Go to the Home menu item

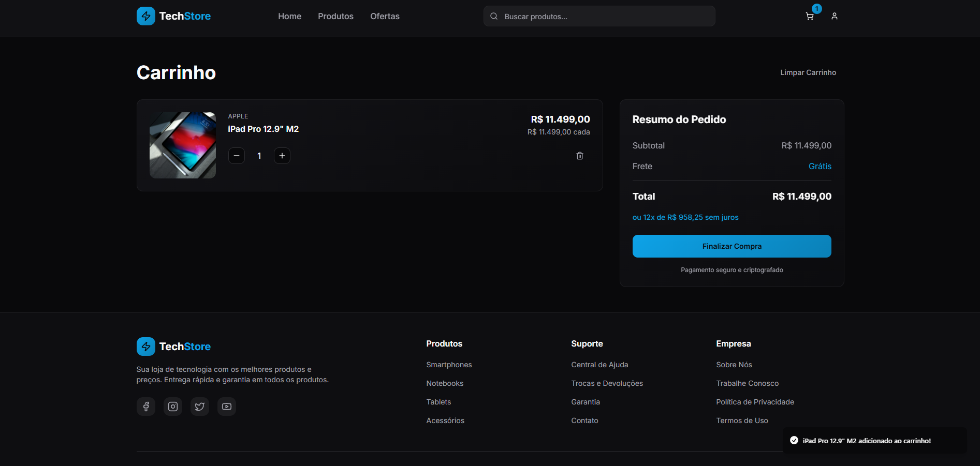[289, 16]
